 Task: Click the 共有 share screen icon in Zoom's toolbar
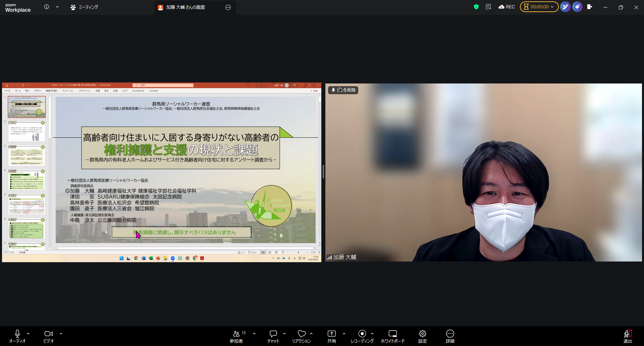(332, 337)
